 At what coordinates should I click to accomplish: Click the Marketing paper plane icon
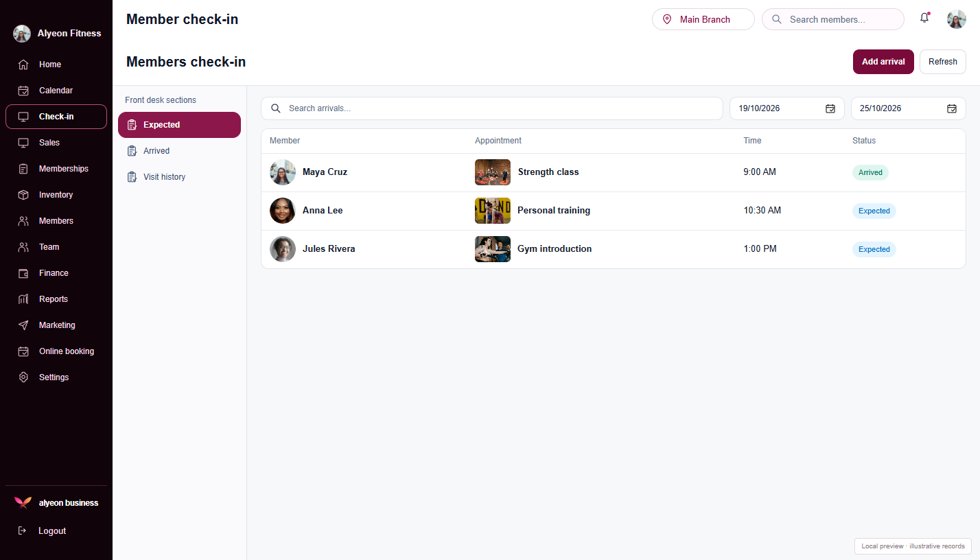pos(23,325)
